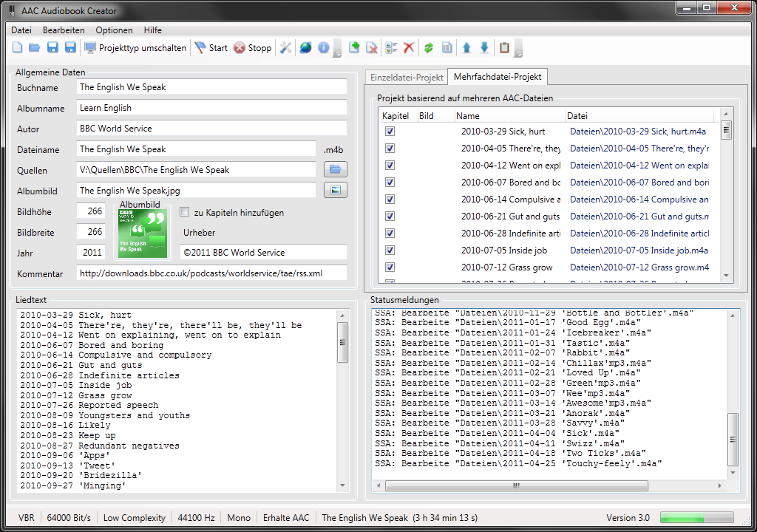757x532 pixels.
Task: Click right arrow of Statusmeldungen horizontal scrollbar
Action: pos(720,485)
